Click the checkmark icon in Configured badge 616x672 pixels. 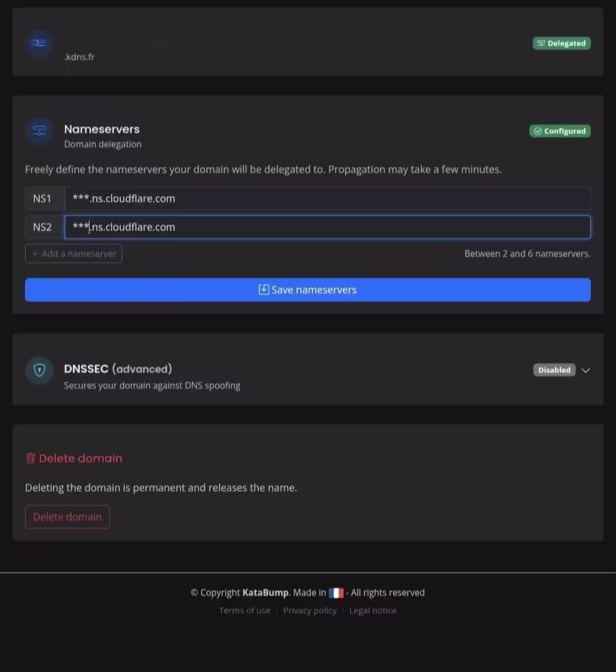[538, 131]
